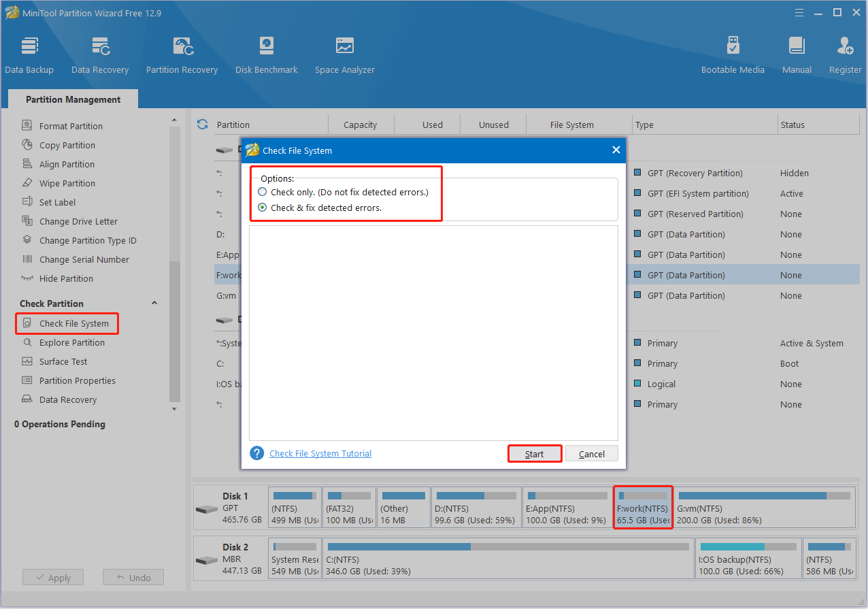This screenshot has height=609, width=868.
Task: Open the help icon in Check File System dialog
Action: (256, 452)
